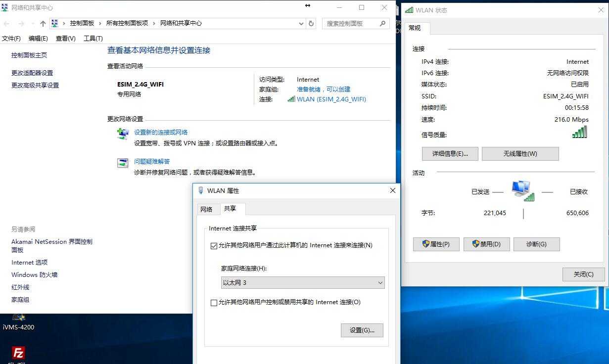Click the 设置新的连接或网络 wizard icon
Viewport: 609px width, 364px height.
coord(122,133)
